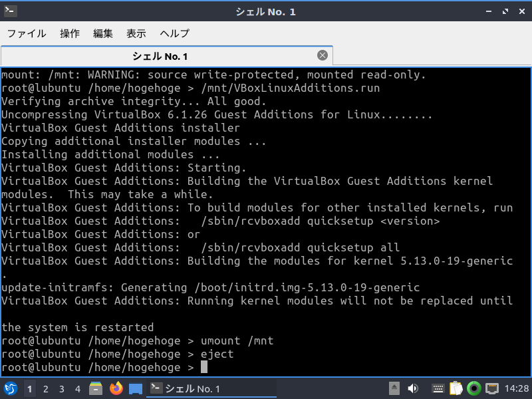Click the 'eject' command text
Image resolution: width=532 pixels, height=399 pixels.
pyautogui.click(x=217, y=354)
